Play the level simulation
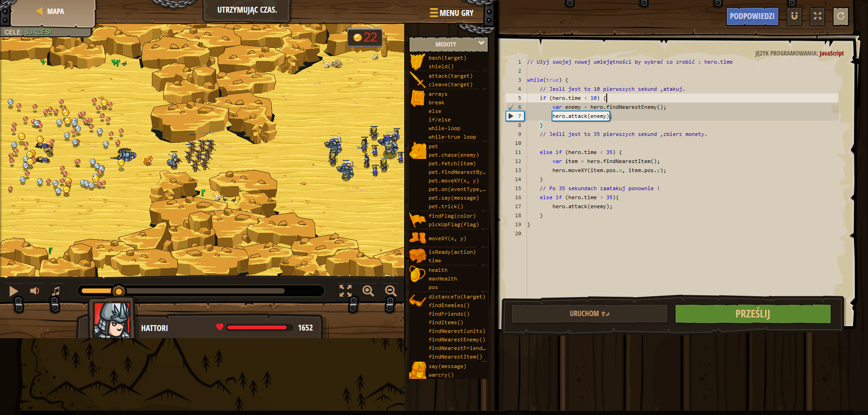 pos(14,291)
